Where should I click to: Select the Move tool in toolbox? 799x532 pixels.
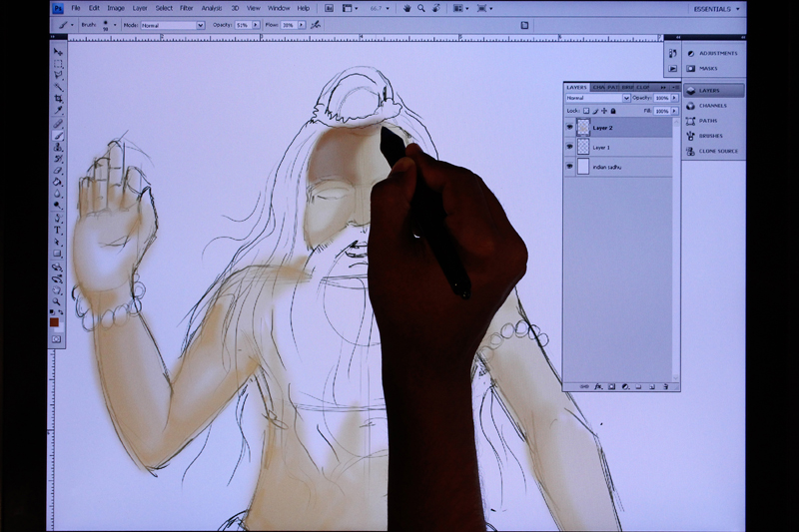58,51
